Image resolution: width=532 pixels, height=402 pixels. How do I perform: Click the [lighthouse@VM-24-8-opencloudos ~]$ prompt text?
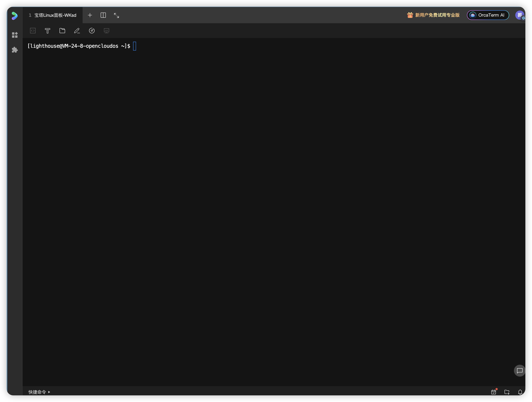tap(79, 46)
